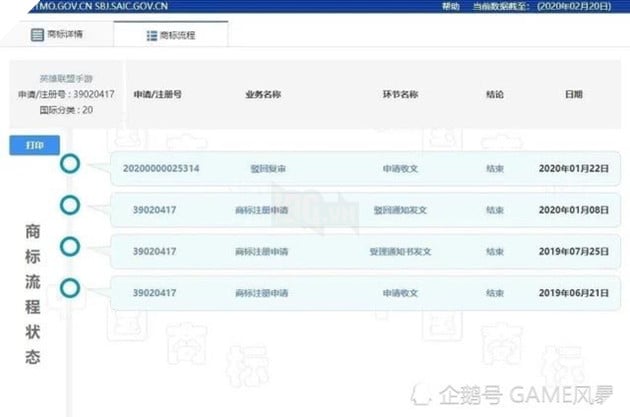The width and height of the screenshot is (630, 417).
Task: Click 英雄联盟手游 trademark name
Action: click(66, 78)
